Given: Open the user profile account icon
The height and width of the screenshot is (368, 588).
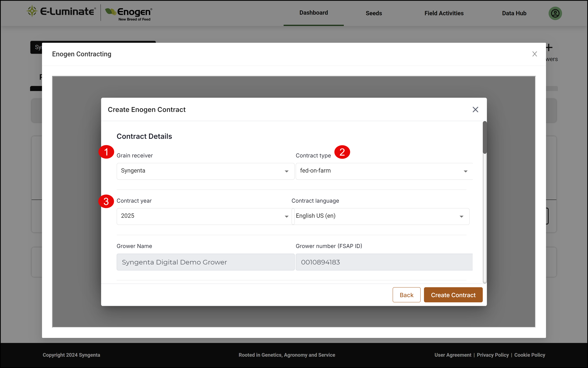Looking at the screenshot, I should [x=555, y=13].
